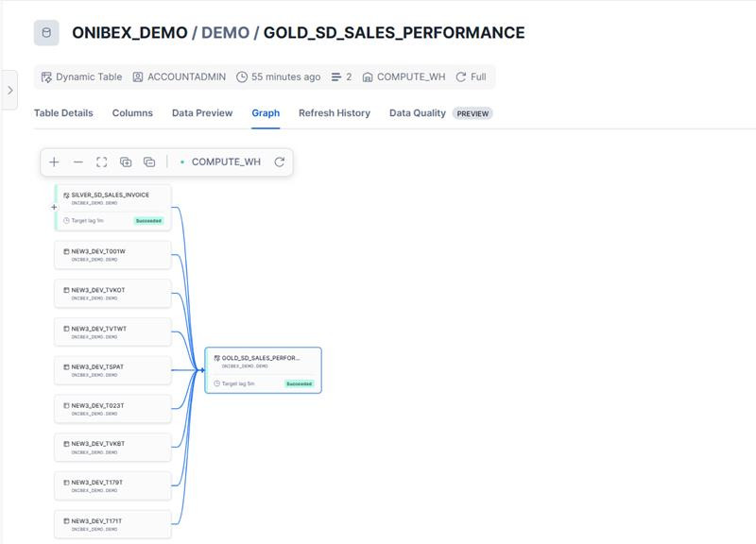Click the DEMO schema breadcrumb link
The height and width of the screenshot is (544, 756).
(225, 33)
